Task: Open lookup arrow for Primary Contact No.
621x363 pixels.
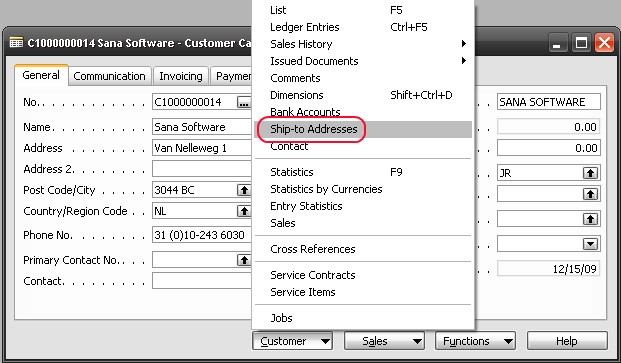Action: tap(244, 260)
